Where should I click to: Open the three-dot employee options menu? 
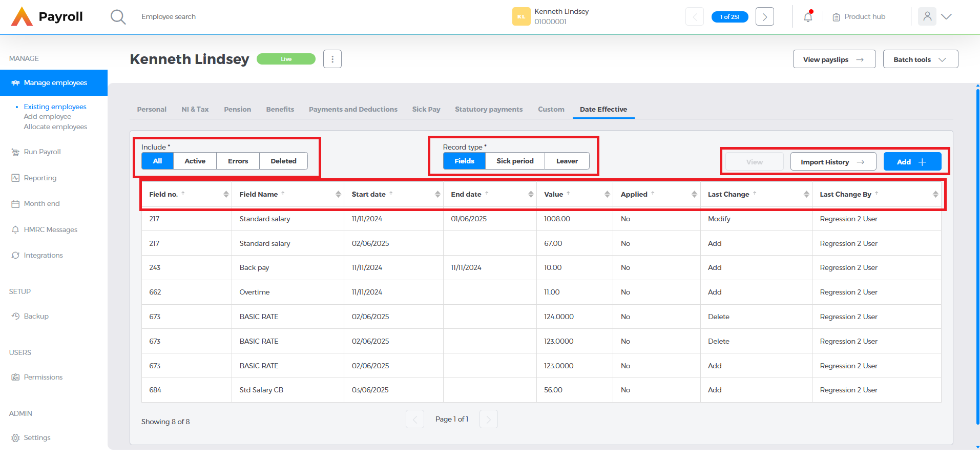(332, 59)
